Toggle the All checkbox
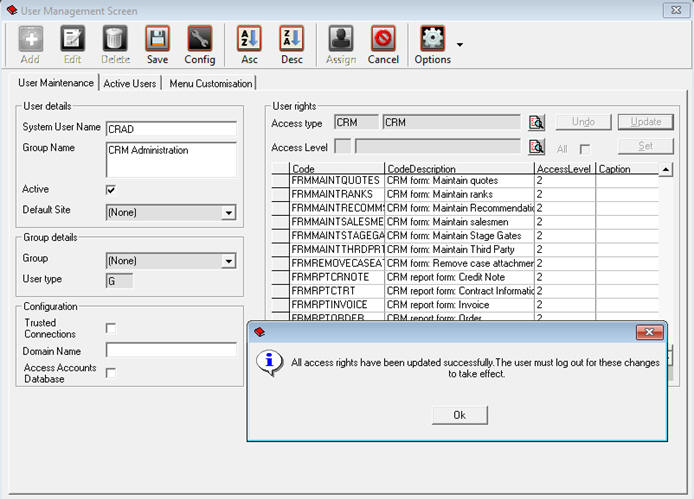Screen dimensions: 694x499 click(585, 149)
